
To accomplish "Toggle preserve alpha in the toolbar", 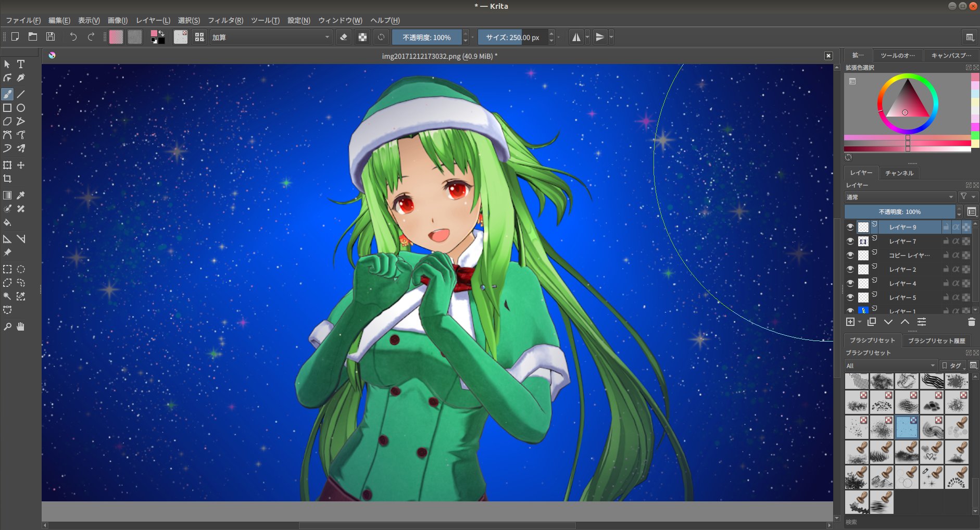I will point(363,37).
